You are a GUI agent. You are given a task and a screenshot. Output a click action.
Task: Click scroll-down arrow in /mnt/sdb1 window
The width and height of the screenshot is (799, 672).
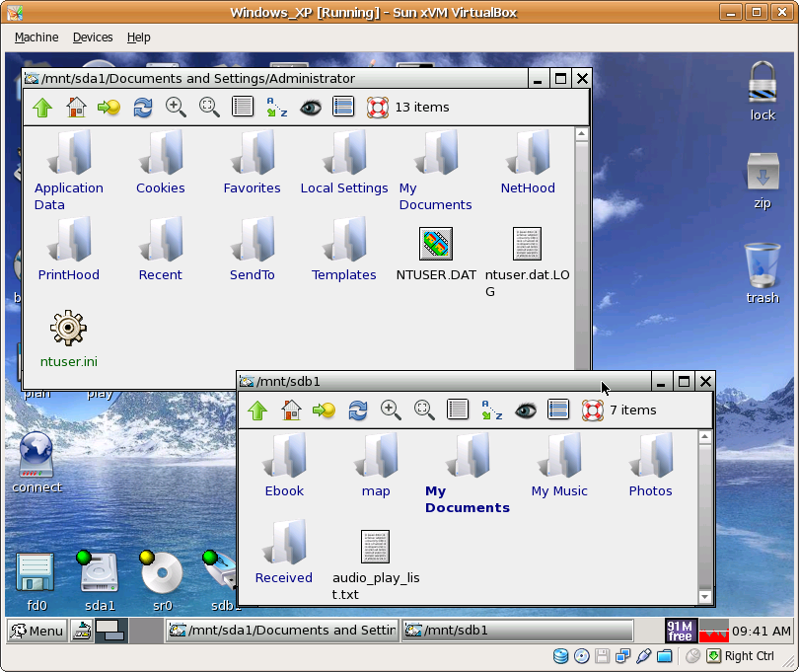704,597
